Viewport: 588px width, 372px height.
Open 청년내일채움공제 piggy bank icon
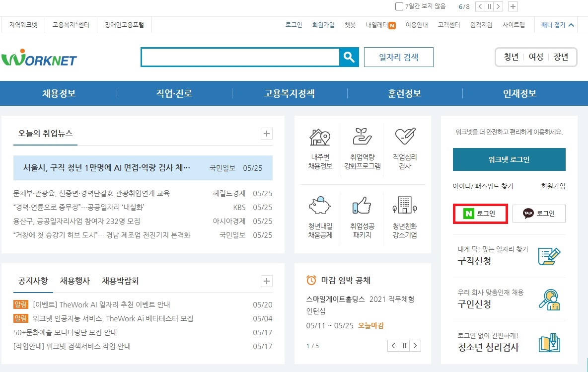tap(320, 206)
